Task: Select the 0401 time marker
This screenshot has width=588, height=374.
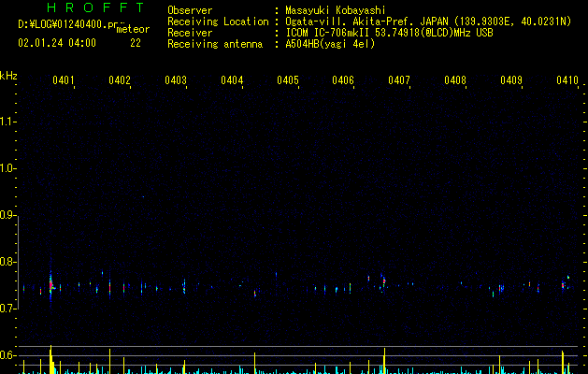Action: click(x=64, y=80)
